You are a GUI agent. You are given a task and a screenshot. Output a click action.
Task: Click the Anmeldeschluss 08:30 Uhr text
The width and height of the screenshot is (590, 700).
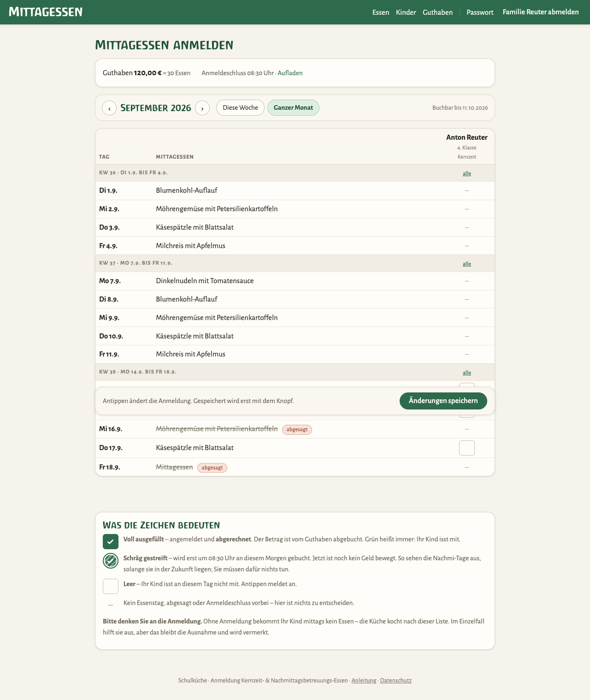[x=238, y=73]
